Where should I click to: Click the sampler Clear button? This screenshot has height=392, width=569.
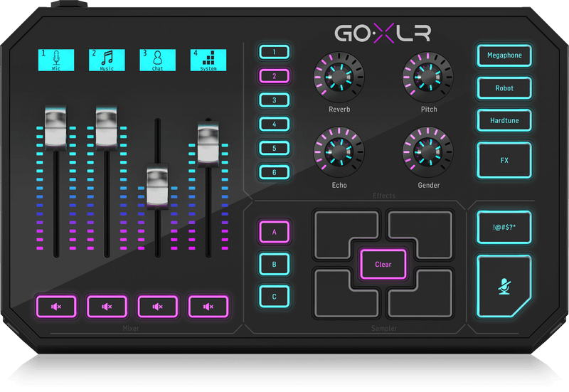(383, 264)
